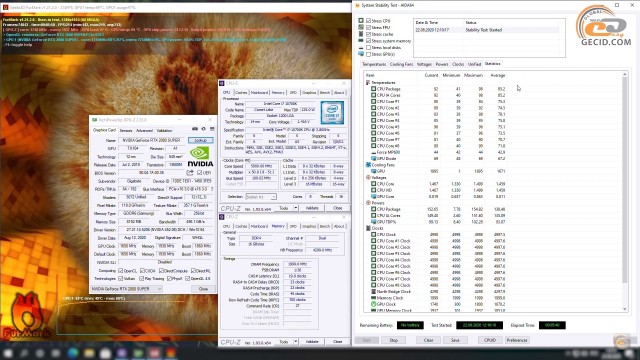Click the Clocks group icon
Screen dimensions: 640x360
[x=368, y=228]
